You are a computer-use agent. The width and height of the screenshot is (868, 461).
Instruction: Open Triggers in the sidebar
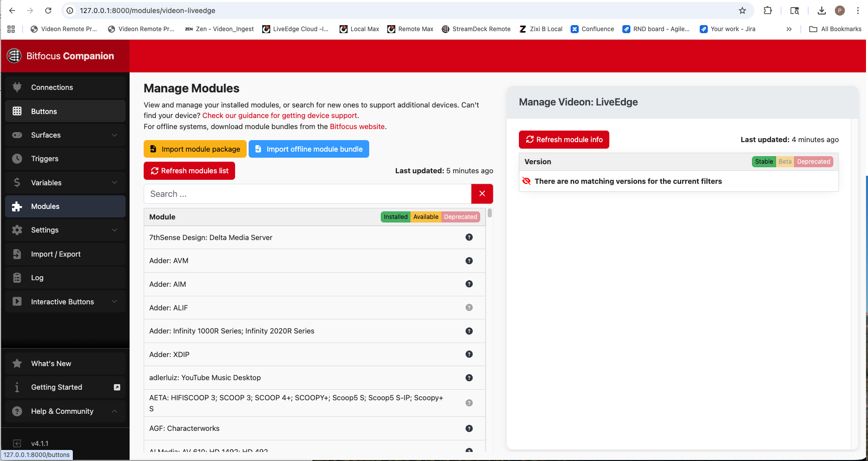coord(65,159)
